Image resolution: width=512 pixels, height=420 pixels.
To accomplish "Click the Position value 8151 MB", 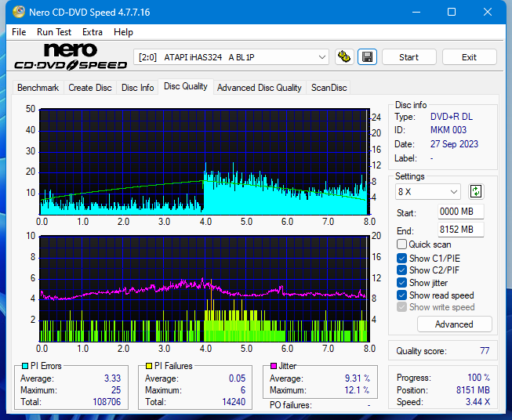I will pyautogui.click(x=473, y=390).
